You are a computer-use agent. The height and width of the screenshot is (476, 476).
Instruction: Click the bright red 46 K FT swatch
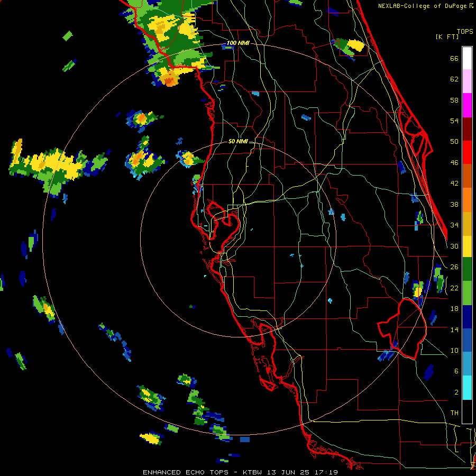point(467,152)
